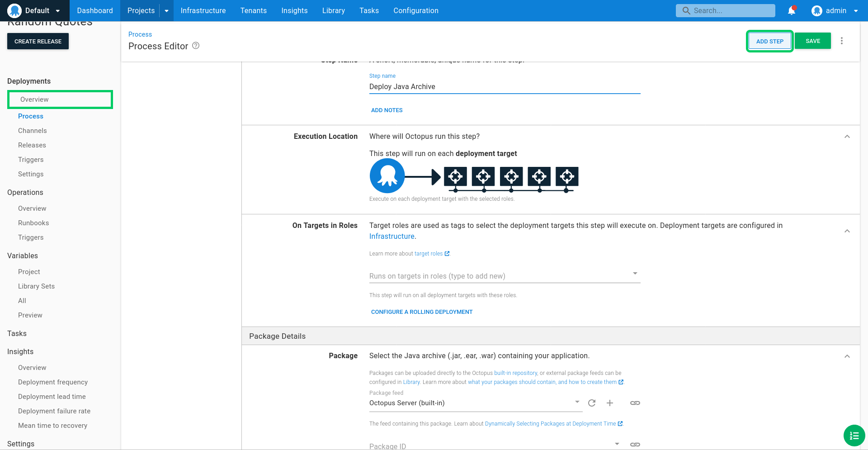Follow the Process breadcrumb link
Image resolution: width=868 pixels, height=450 pixels.
click(140, 34)
